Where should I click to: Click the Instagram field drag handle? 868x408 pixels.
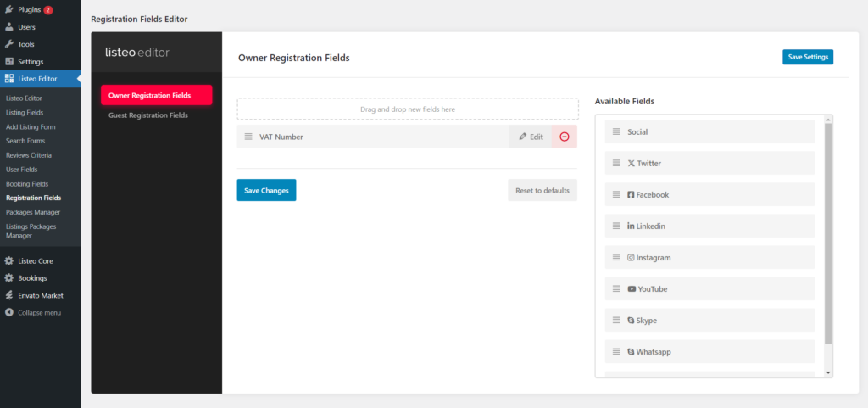617,257
